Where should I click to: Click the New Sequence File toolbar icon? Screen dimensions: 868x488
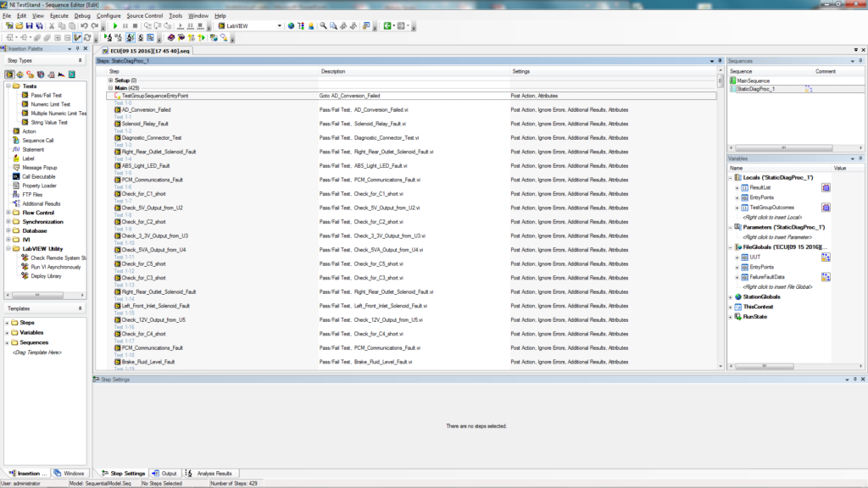tap(9, 26)
